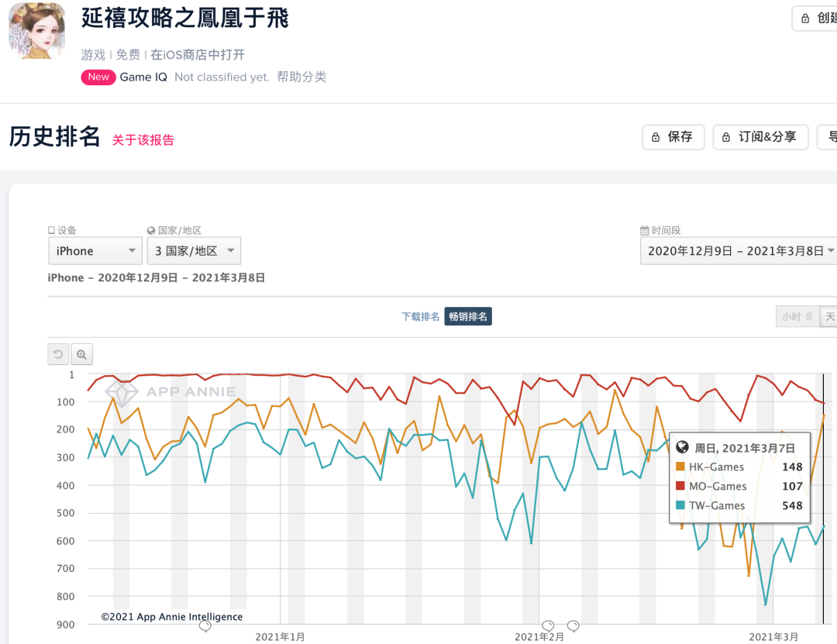The width and height of the screenshot is (837, 644).
Task: Click the game app icon thumbnail
Action: pos(36,30)
